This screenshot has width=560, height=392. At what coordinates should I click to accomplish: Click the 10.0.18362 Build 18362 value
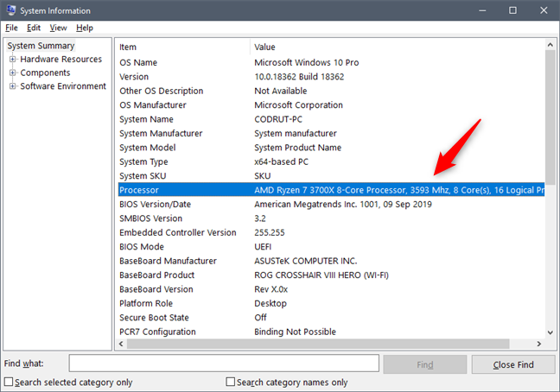tap(299, 77)
